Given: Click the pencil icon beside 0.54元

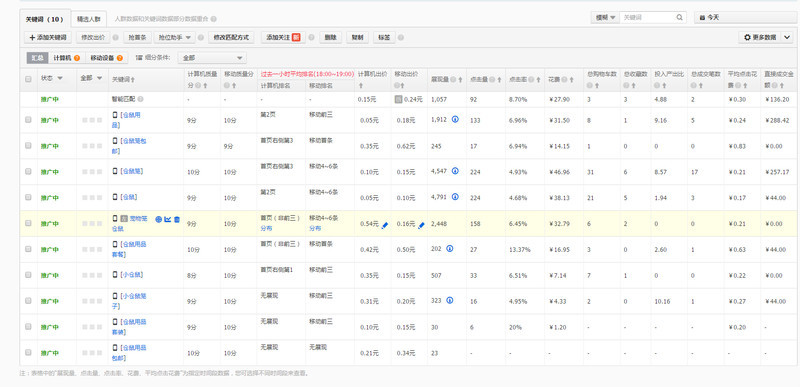Looking at the screenshot, I should (385, 225).
